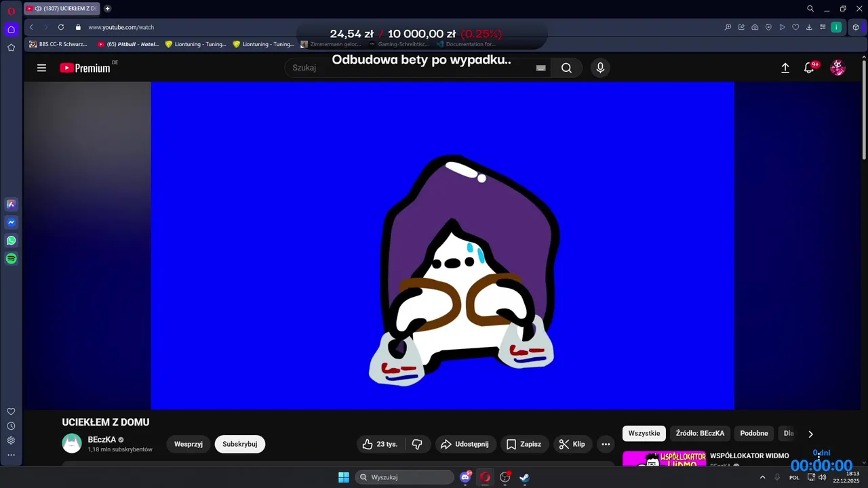This screenshot has width=868, height=488.
Task: Open on-screen keyboard icon in search
Action: point(540,68)
